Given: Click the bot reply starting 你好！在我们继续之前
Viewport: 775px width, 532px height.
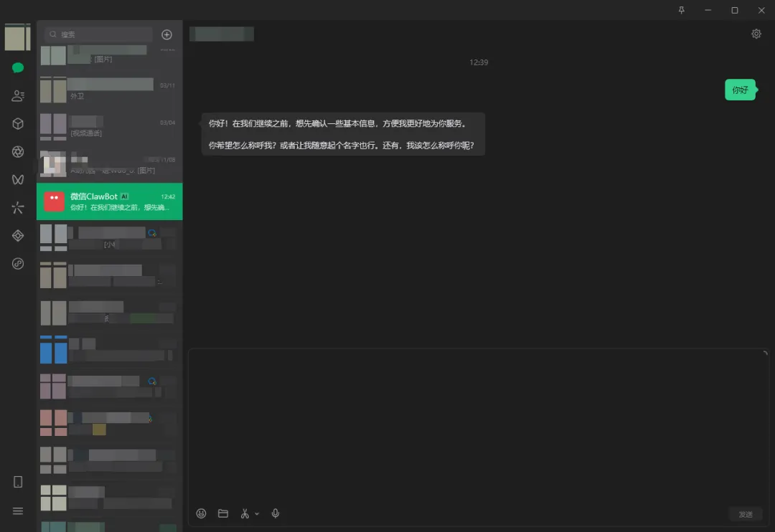Looking at the screenshot, I should pos(343,134).
